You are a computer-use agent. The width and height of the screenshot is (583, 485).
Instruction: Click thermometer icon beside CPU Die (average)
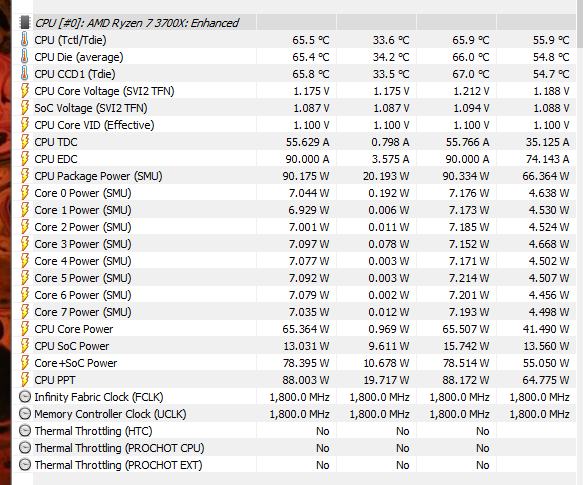(x=25, y=57)
